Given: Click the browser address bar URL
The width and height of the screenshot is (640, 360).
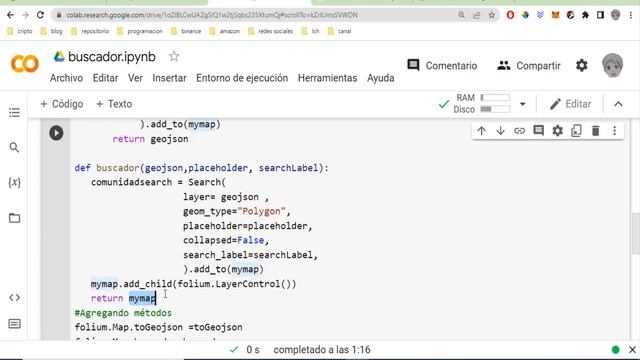Looking at the screenshot, I should point(212,15).
